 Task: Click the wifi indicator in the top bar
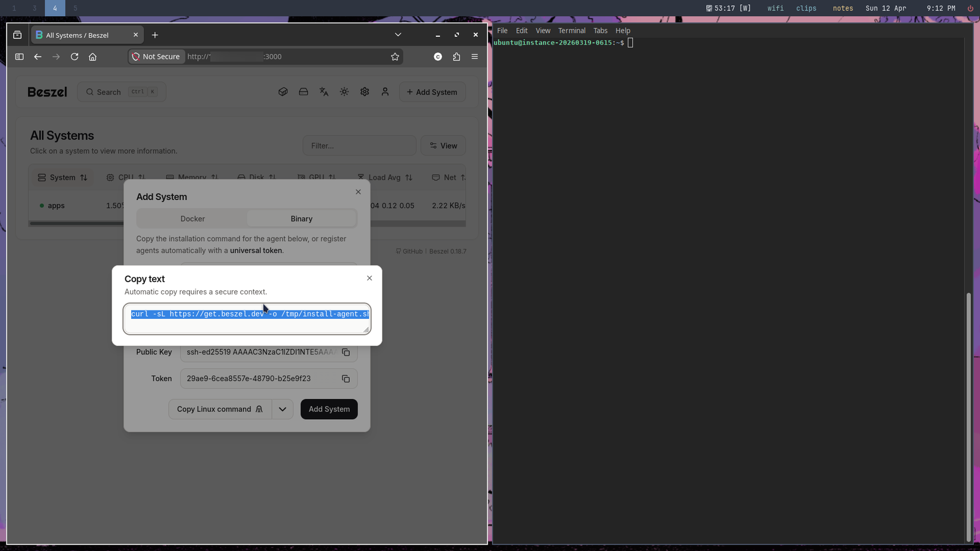coord(775,8)
